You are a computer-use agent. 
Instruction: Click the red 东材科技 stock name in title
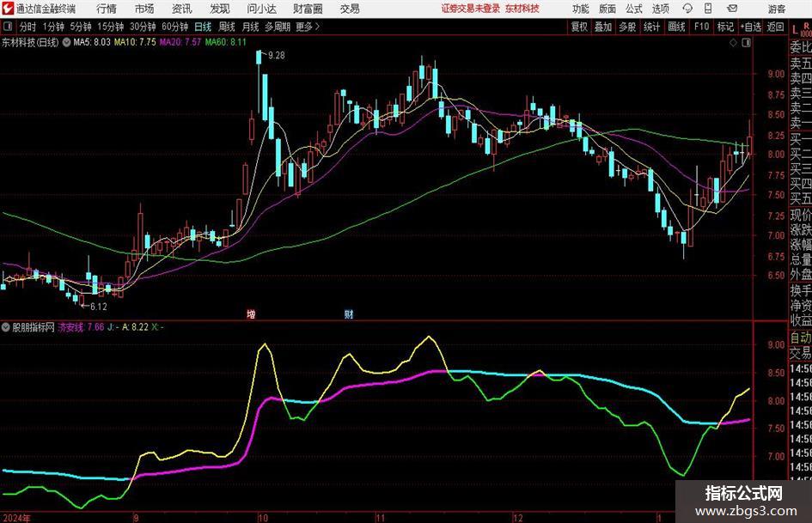click(522, 9)
